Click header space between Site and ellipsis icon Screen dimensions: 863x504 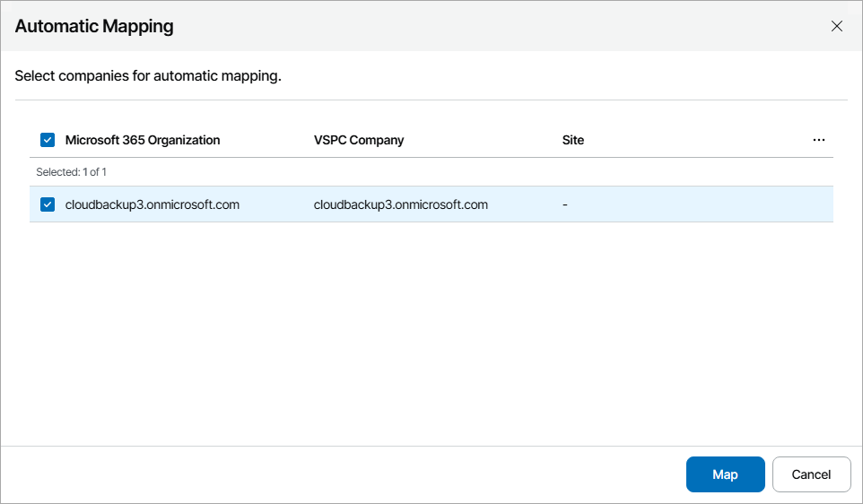(x=700, y=140)
